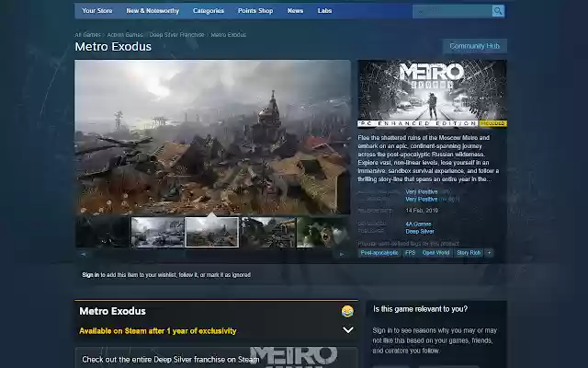Select second snowy screenshot thumbnail
This screenshot has width=588, height=368.
157,232
